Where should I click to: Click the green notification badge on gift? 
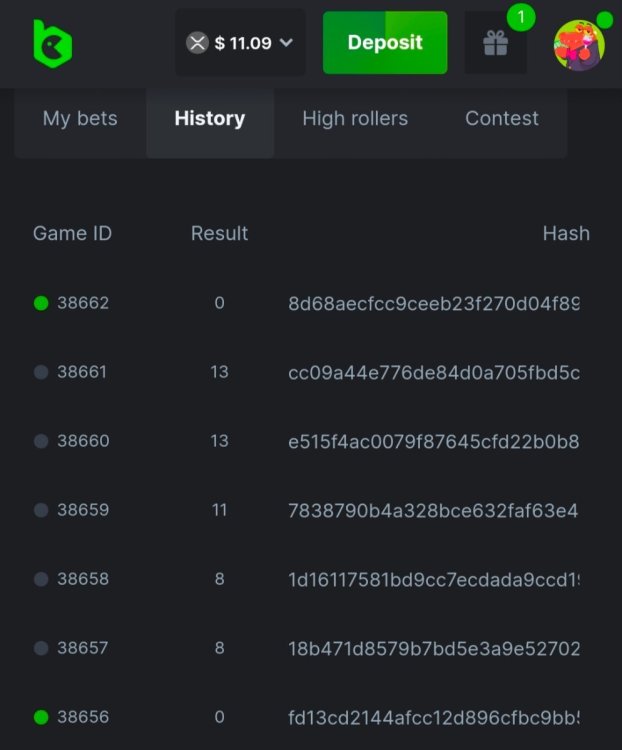click(520, 17)
